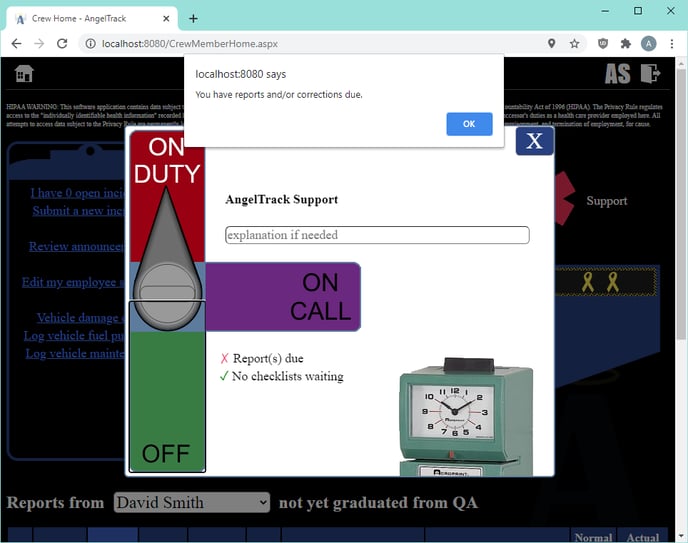Click the 'Report(s) due' status text

click(268, 358)
